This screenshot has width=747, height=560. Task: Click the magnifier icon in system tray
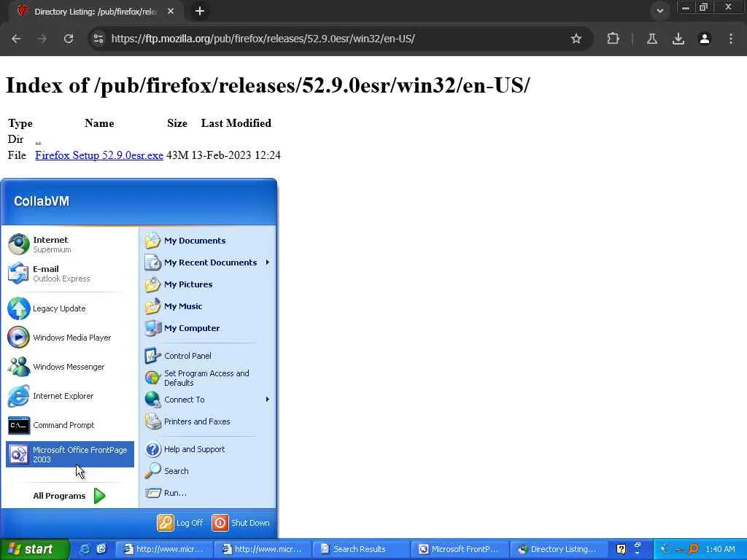(694, 549)
